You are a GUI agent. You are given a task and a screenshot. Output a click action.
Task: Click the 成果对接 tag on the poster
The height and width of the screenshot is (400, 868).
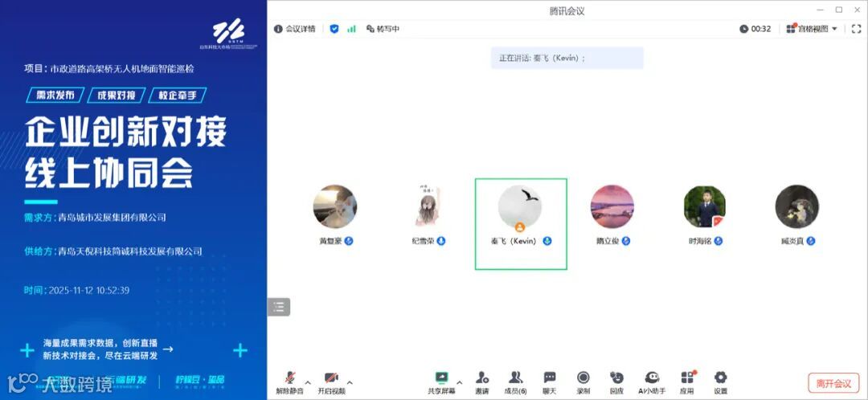(x=117, y=95)
